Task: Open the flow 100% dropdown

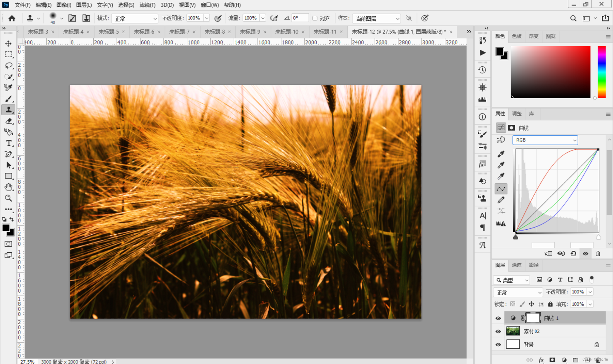Action: coord(263,18)
